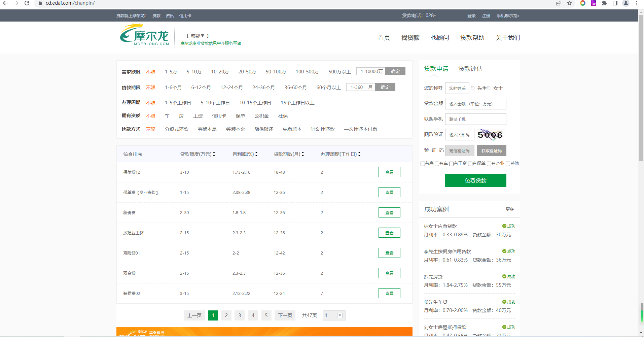
Task: Filter 还款方式 by 等额本息
Action: click(207, 129)
